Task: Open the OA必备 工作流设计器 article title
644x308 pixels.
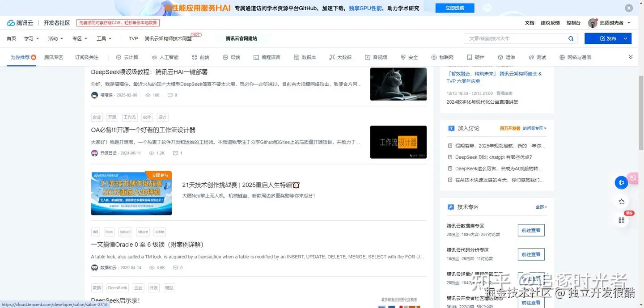Action: [x=143, y=130]
